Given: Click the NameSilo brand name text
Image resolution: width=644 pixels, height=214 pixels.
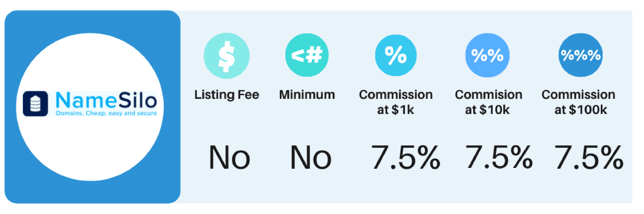Looking at the screenshot, I should click(106, 100).
